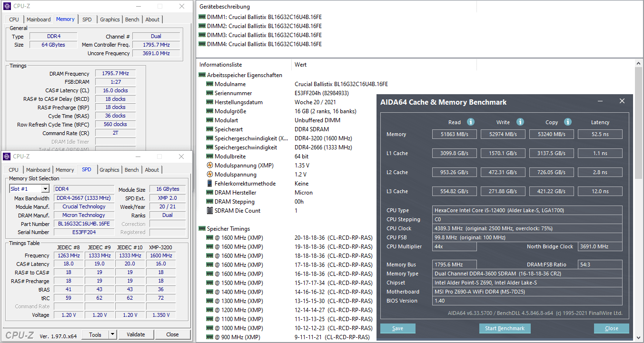This screenshot has height=343, width=644.
Task: Click the Close button in CPU-Z
Action: pos(172,334)
